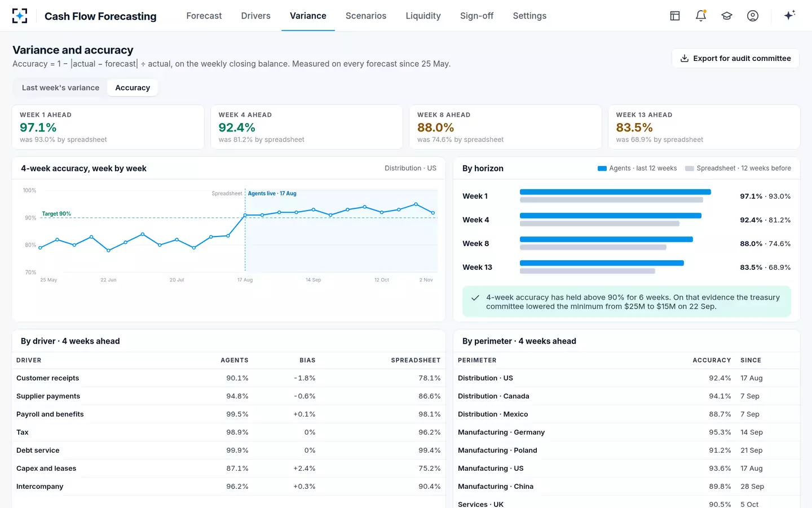Select the Week 13 Ahead card
The image size is (812, 508).
704,127
